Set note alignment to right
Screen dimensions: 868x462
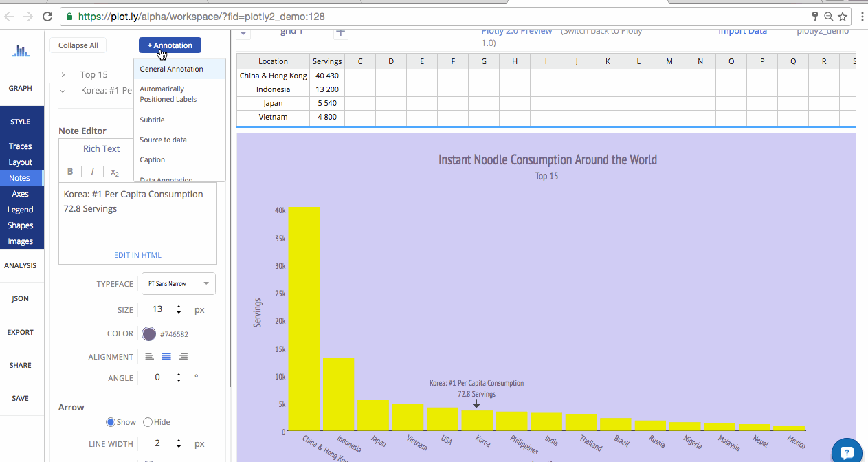183,356
